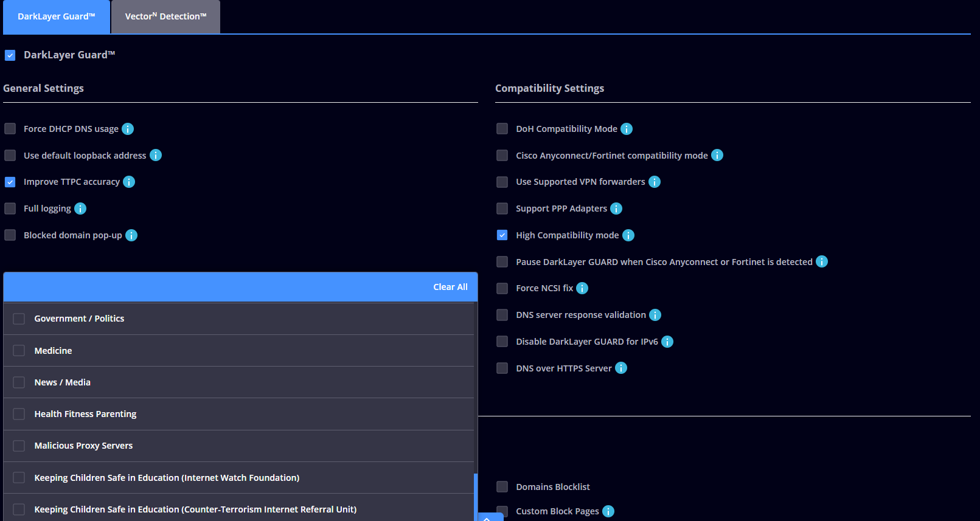The height and width of the screenshot is (521, 980).
Task: Enable Custom Block Pages checkbox
Action: 502,511
